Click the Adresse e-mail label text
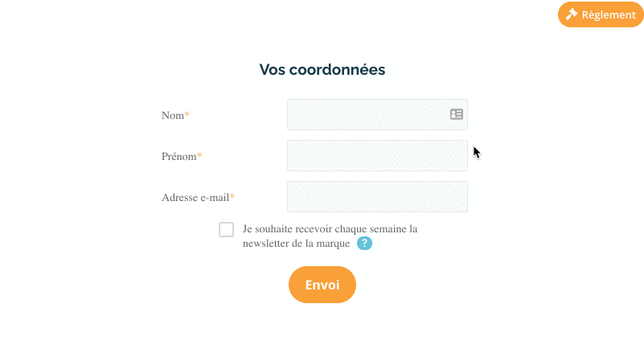644x361 pixels. pos(195,198)
